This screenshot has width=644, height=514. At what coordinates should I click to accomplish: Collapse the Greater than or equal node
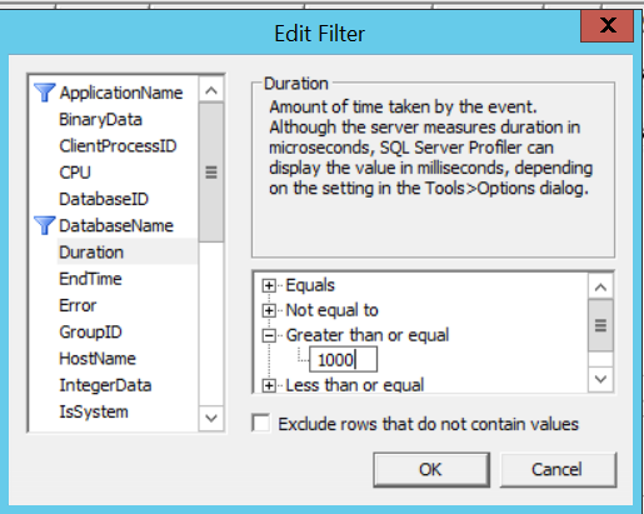point(269,336)
